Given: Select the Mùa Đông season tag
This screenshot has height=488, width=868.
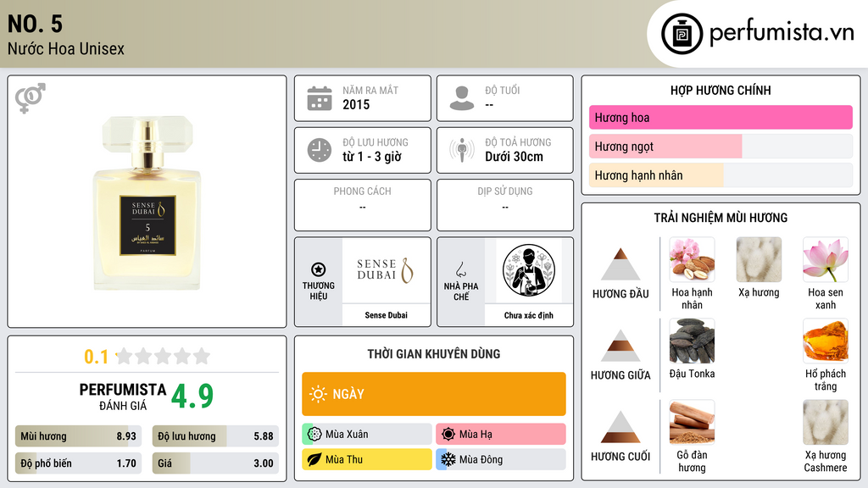Looking at the screenshot, I should coord(500,459).
